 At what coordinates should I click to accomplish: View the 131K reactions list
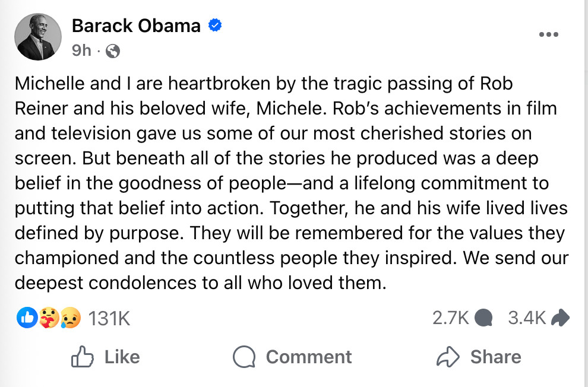[x=109, y=319]
